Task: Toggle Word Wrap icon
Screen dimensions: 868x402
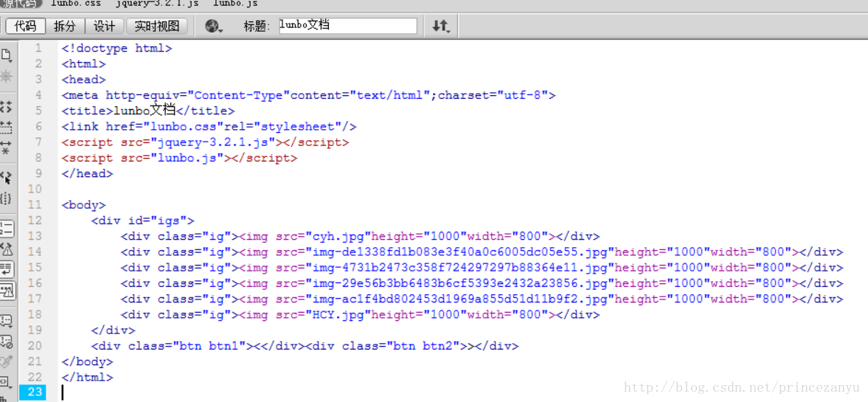Action: tap(7, 270)
